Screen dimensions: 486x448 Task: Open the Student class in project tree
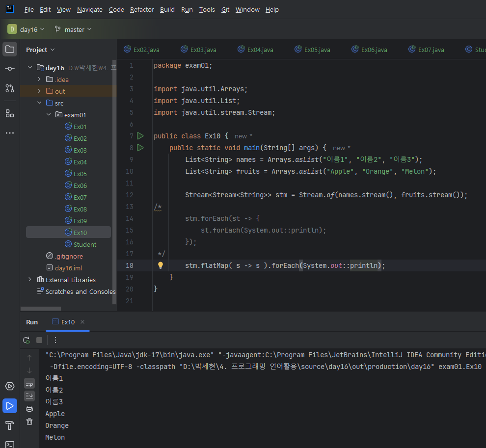(x=84, y=244)
